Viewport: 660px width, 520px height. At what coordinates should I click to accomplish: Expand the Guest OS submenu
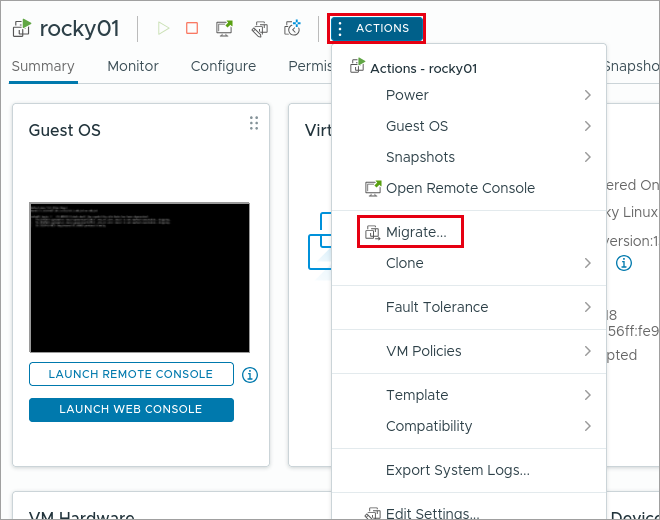pos(469,126)
